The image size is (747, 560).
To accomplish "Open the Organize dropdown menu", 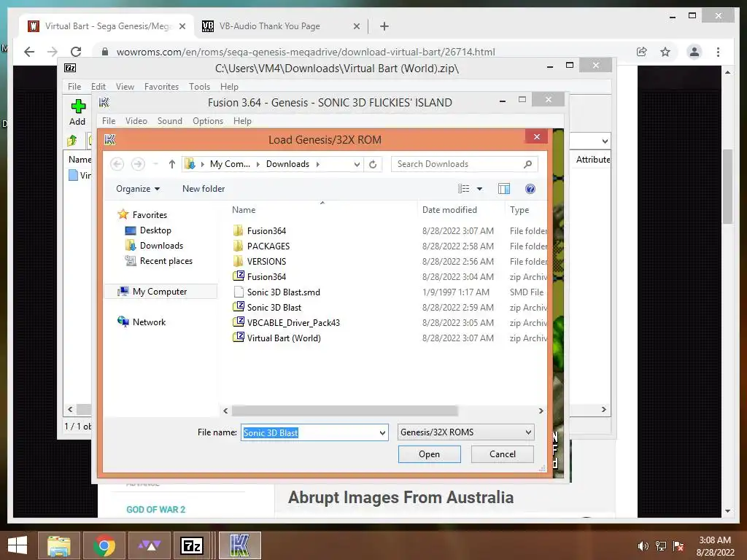I will [138, 189].
